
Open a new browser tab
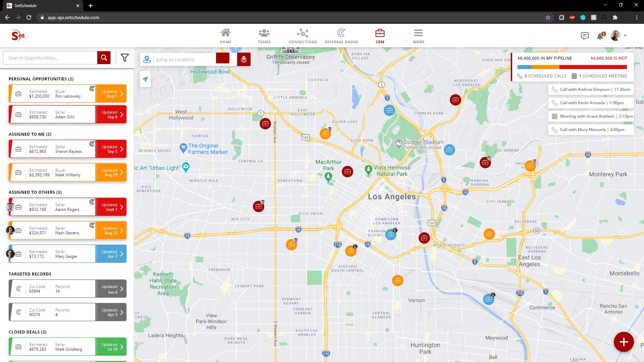pos(91,6)
